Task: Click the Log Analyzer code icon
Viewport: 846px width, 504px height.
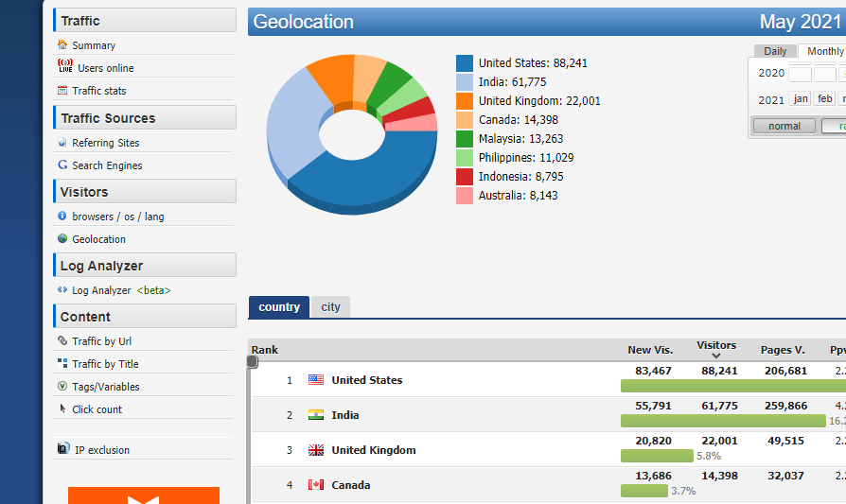Action: (62, 290)
